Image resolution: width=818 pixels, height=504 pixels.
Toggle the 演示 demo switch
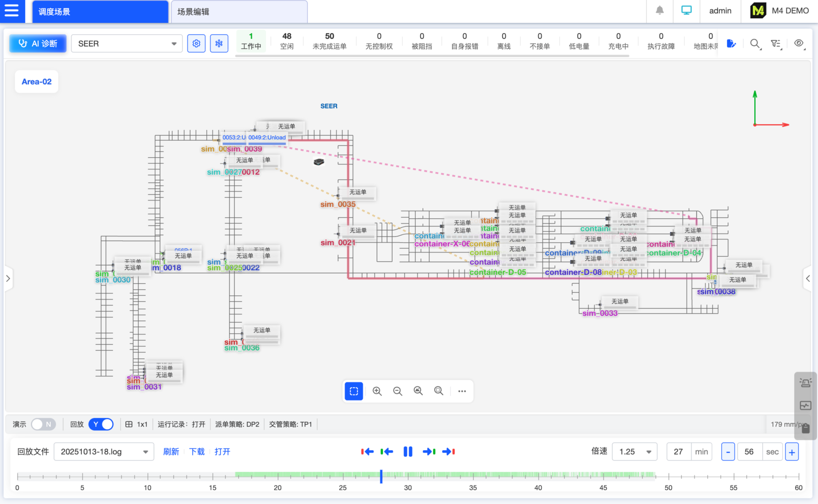tap(43, 424)
